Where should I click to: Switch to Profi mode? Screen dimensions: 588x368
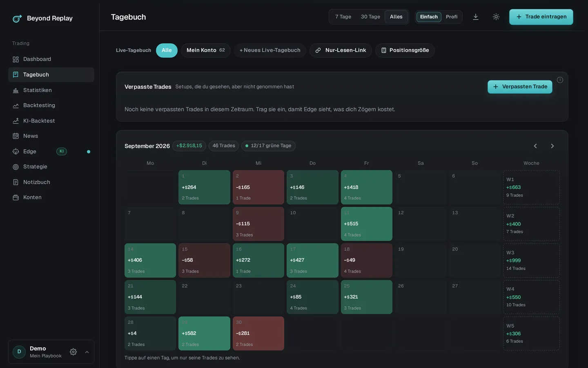[x=452, y=17]
